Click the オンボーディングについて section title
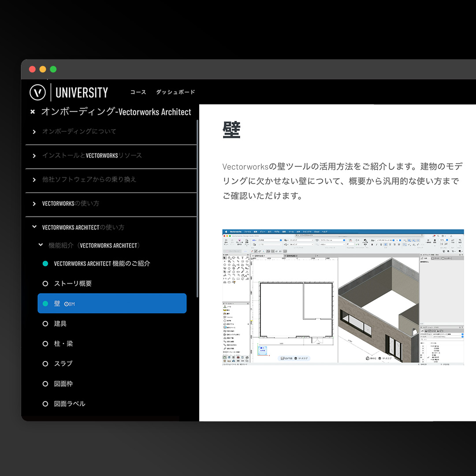Screen dimensions: 476x476 [x=79, y=131]
